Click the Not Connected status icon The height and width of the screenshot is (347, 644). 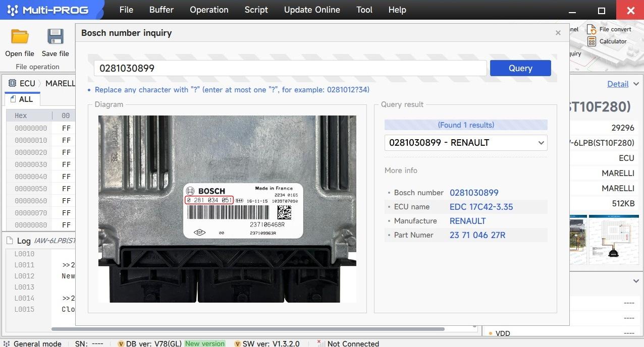[x=320, y=343]
